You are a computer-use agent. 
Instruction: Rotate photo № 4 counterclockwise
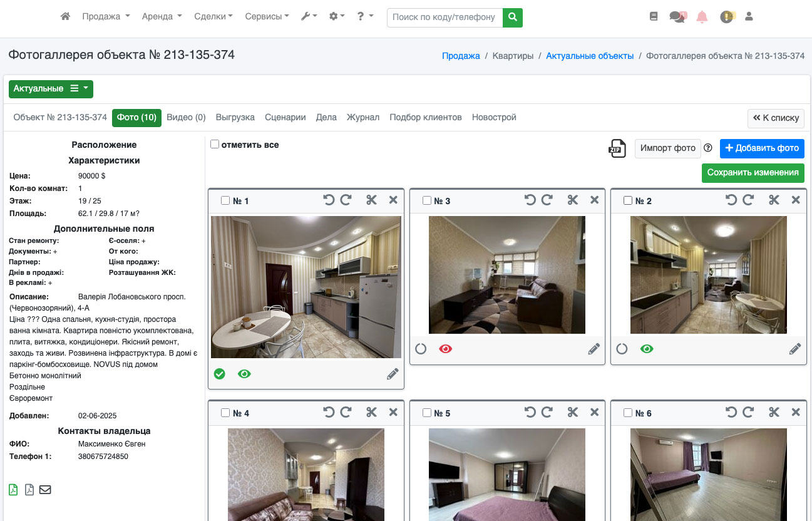[x=329, y=412]
